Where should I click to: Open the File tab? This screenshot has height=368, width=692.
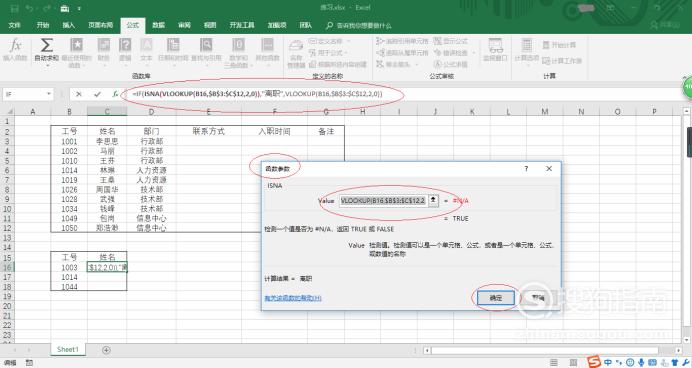click(15, 25)
